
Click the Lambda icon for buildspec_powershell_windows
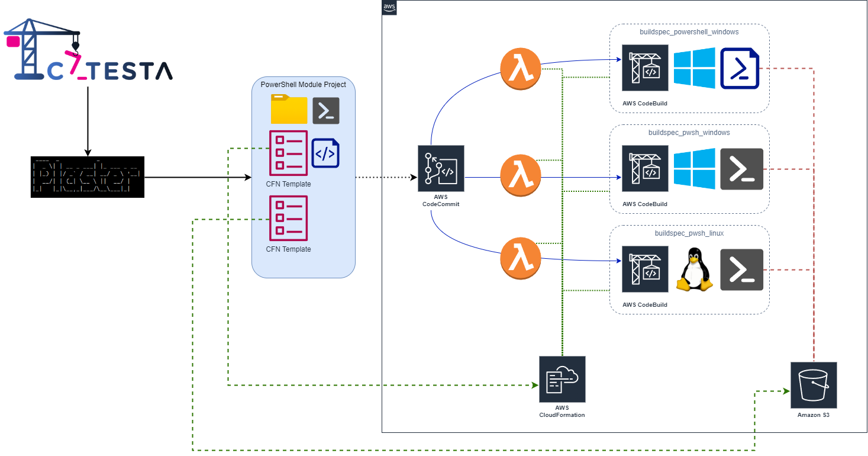tap(521, 69)
